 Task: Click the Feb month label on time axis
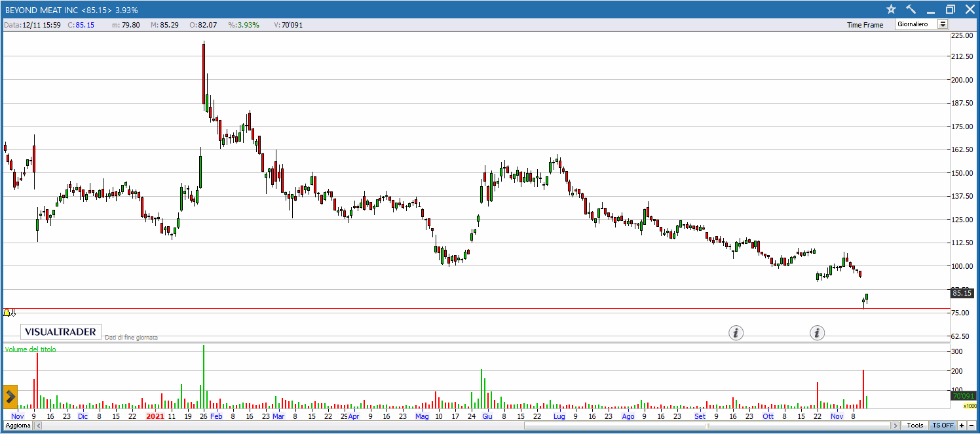coord(217,416)
